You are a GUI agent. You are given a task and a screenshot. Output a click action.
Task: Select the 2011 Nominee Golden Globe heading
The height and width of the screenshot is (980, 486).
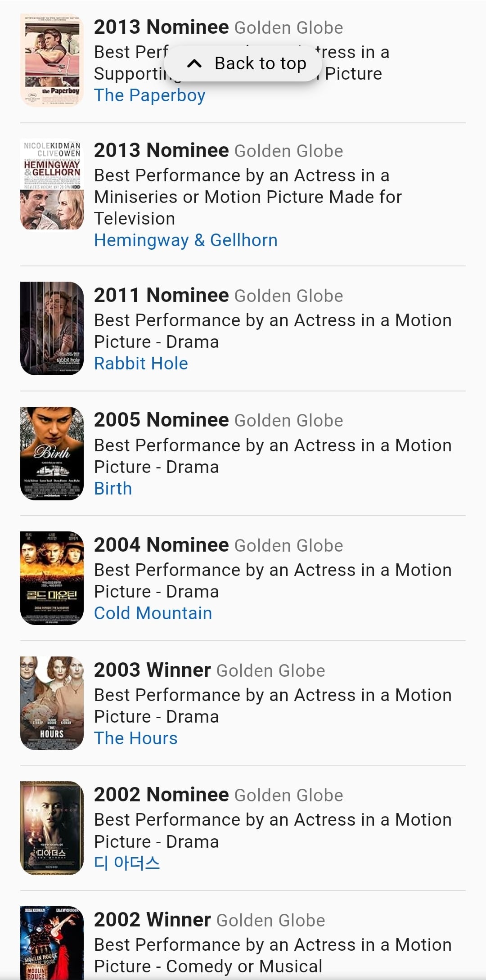(x=218, y=296)
